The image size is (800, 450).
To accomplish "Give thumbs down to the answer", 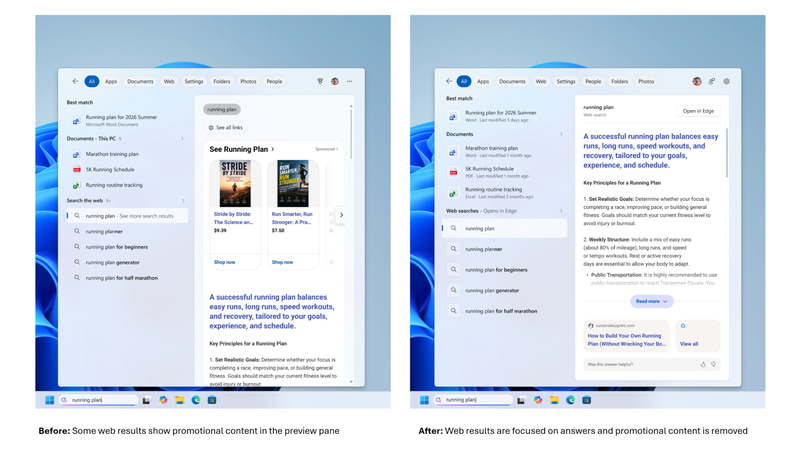I will (x=713, y=364).
